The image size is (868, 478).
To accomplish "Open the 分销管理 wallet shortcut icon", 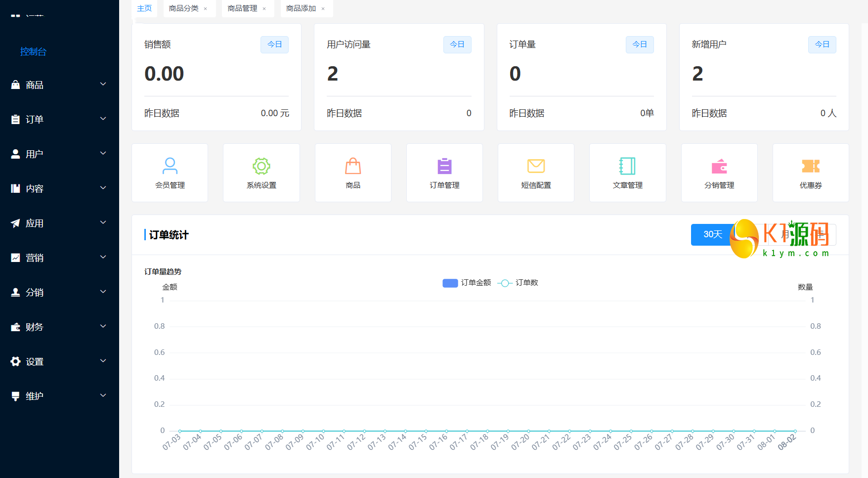I will 719,166.
